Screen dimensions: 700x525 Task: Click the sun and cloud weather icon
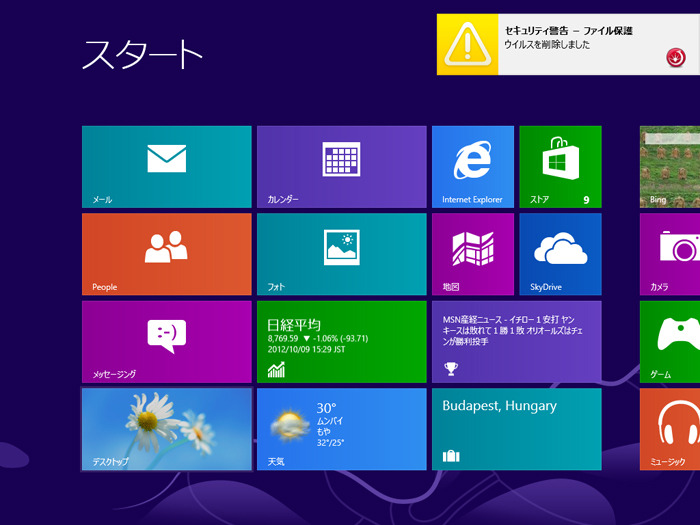coord(290,424)
